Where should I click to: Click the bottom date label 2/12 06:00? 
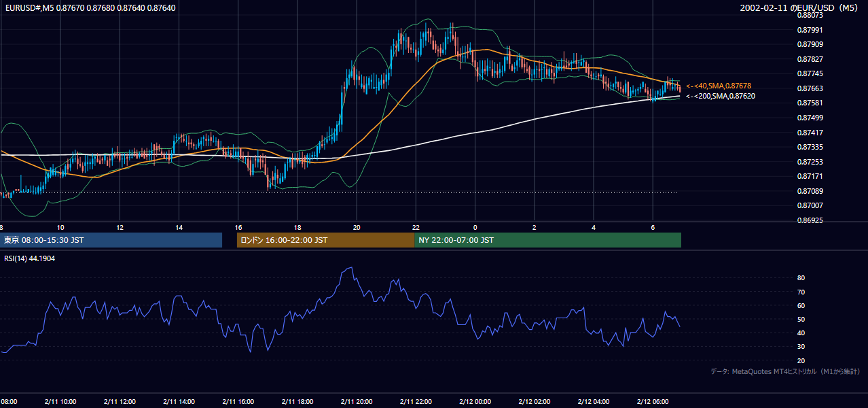pos(653,401)
